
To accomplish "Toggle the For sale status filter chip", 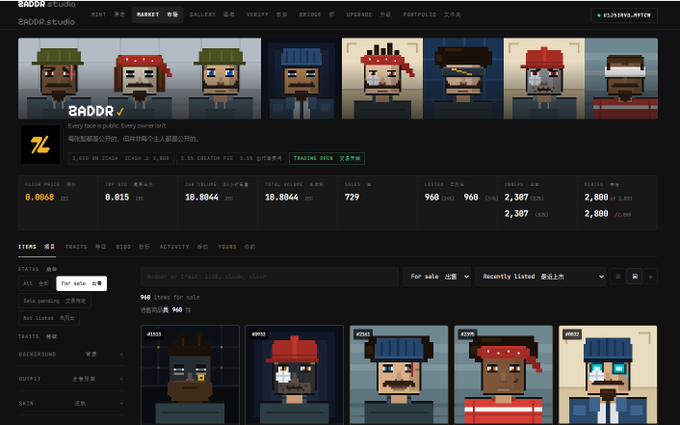I will pyautogui.click(x=82, y=283).
